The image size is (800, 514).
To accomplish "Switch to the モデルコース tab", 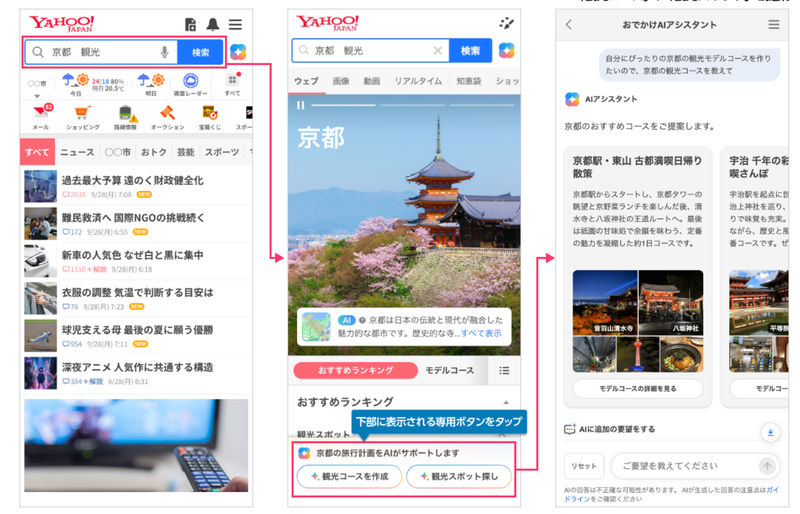I will 449,371.
